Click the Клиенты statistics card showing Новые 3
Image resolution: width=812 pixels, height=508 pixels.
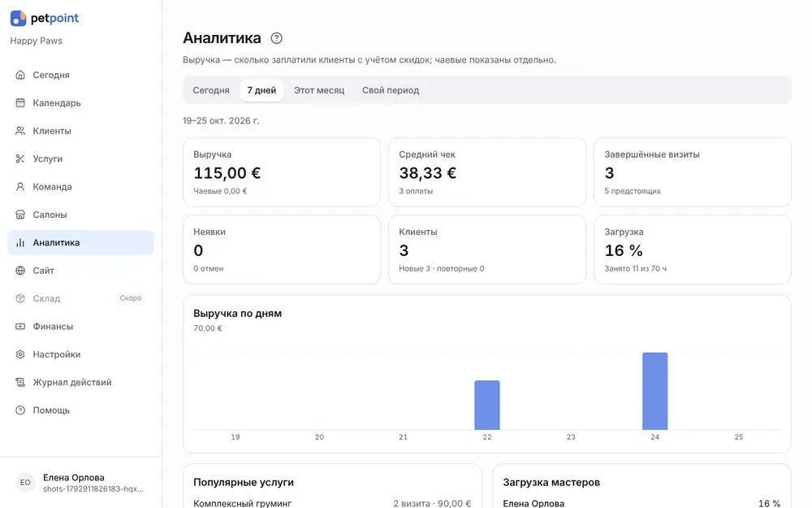click(486, 250)
